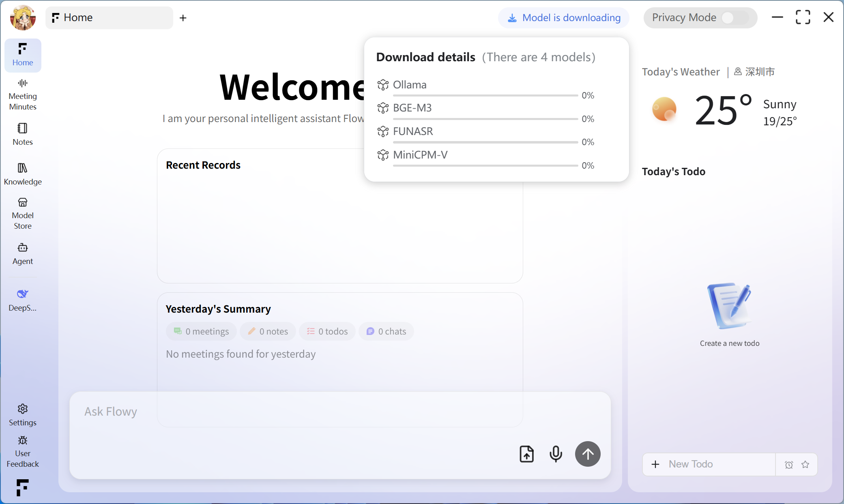
Task: Open Settings from the sidebar
Action: 23,414
